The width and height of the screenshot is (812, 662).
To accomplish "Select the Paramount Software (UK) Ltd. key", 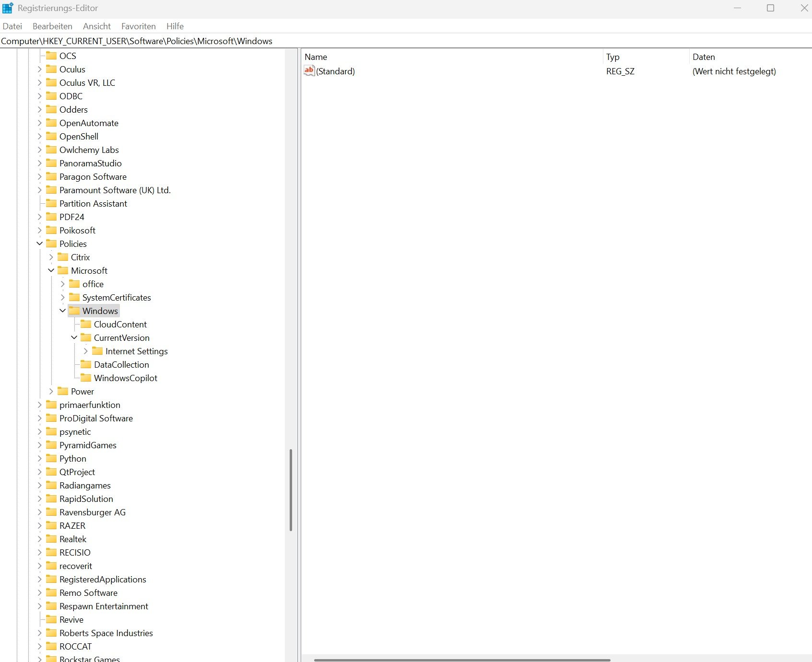I will point(115,190).
